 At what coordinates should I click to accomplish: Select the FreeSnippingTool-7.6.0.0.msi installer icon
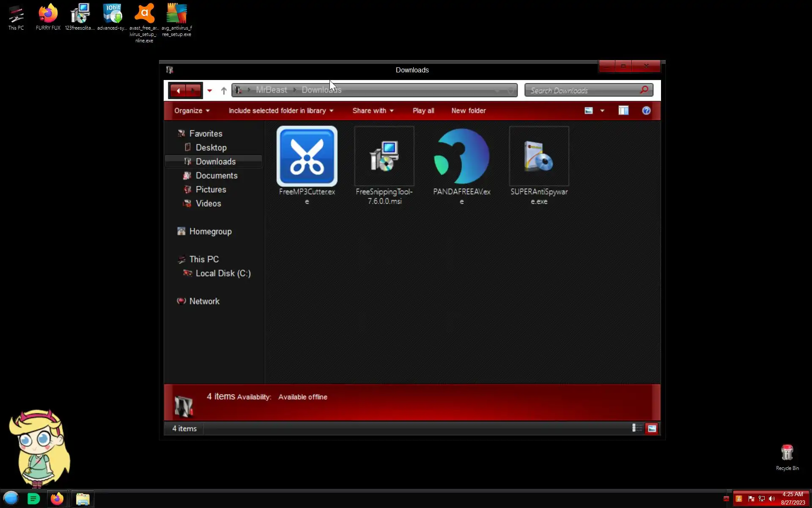[384, 157]
